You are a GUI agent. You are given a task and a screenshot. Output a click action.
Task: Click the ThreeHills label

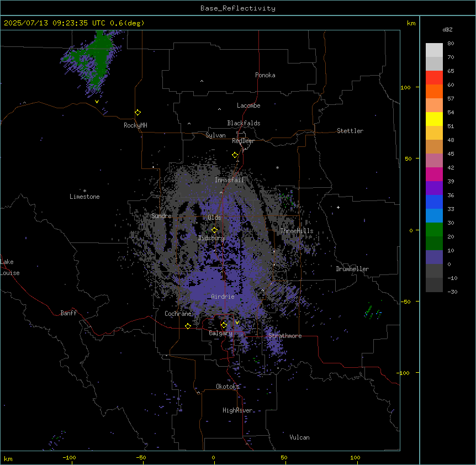pyautogui.click(x=297, y=231)
